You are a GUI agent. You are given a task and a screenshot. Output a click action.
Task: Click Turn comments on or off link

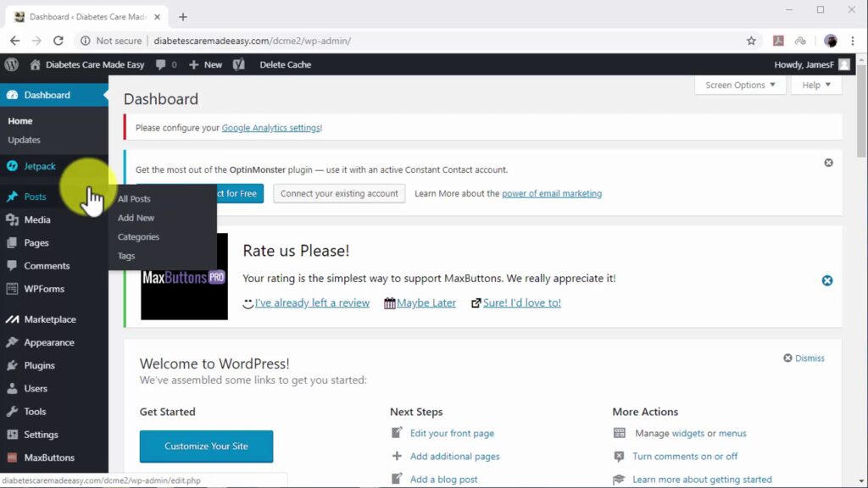click(x=685, y=457)
